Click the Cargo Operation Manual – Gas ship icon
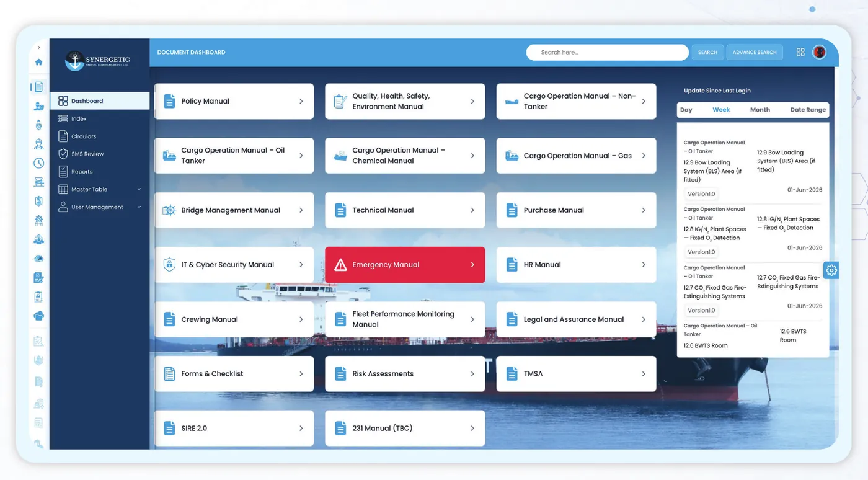This screenshot has height=480, width=868. pyautogui.click(x=511, y=156)
